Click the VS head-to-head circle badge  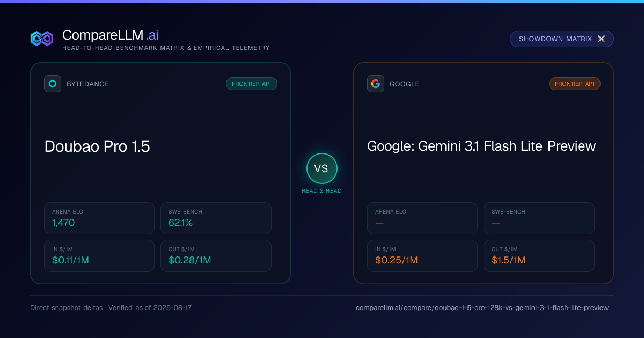321,168
